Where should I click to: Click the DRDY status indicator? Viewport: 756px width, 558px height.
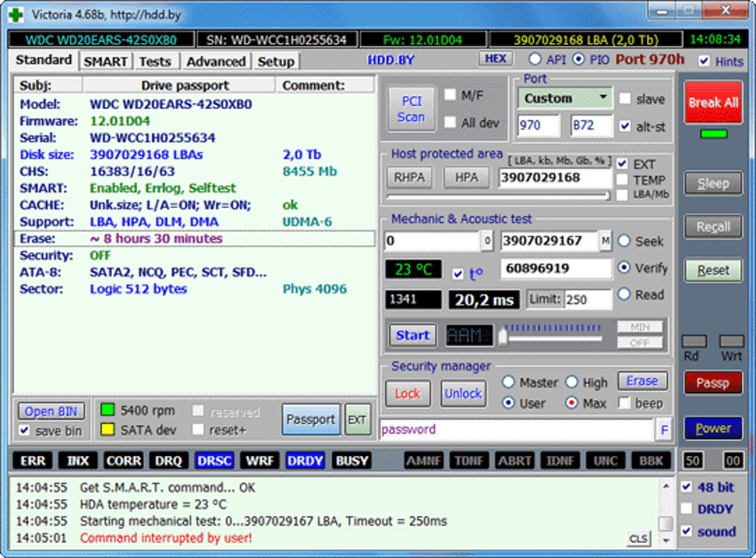[x=305, y=461]
